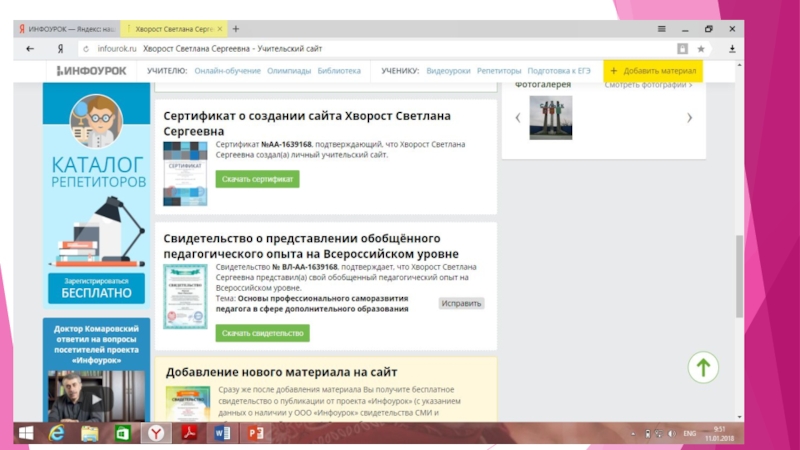This screenshot has width=800, height=450.
Task: Click the ENG language indicator
Action: tap(689, 434)
